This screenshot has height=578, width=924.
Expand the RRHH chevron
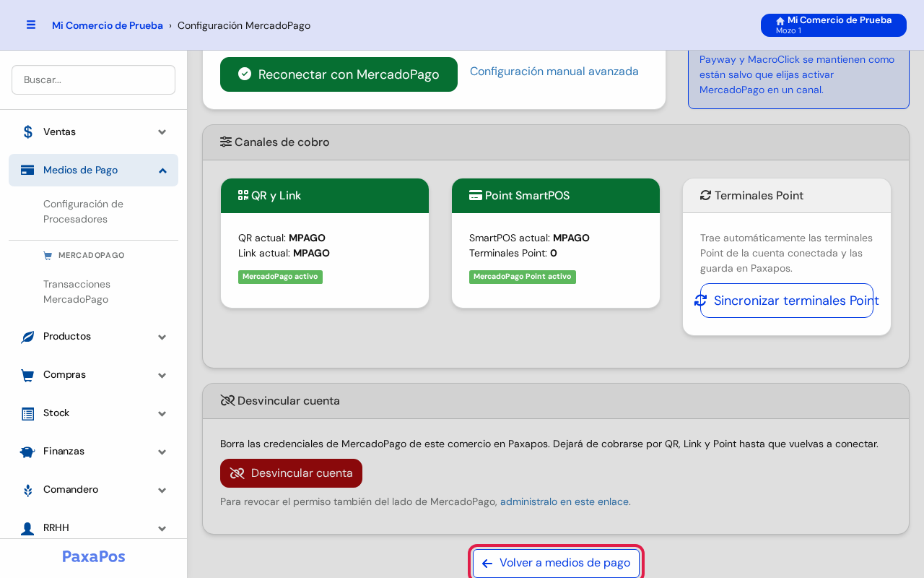pyautogui.click(x=162, y=528)
